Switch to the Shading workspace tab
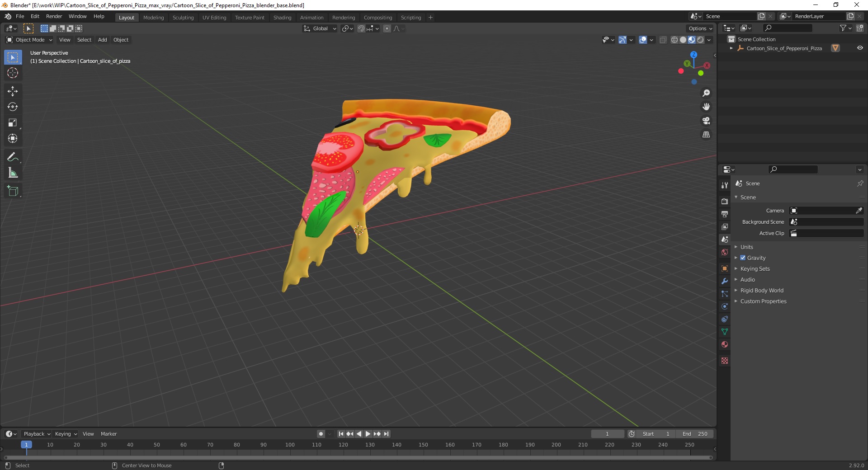The height and width of the screenshot is (470, 868). (x=282, y=18)
